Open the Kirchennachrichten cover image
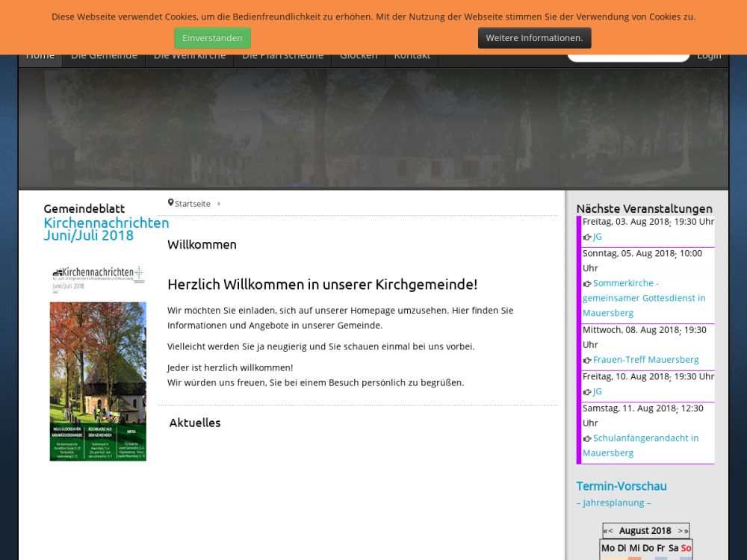The width and height of the screenshot is (747, 560). tap(98, 362)
